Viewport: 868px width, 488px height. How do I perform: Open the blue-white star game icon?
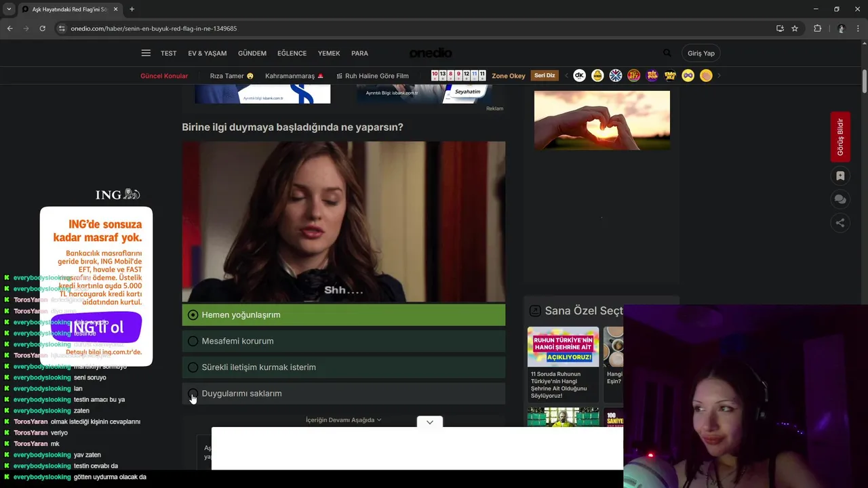[616, 76]
